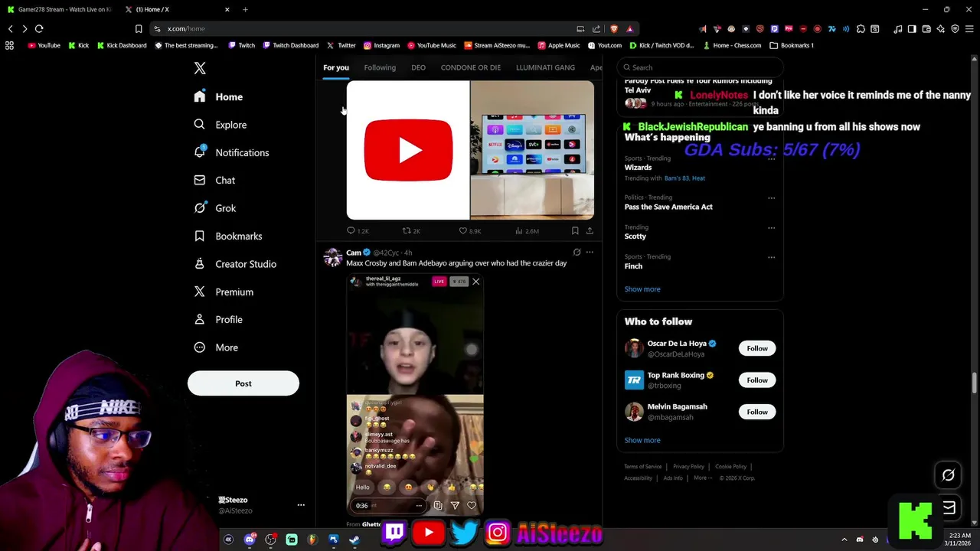Switch to the Following tab

pos(380,67)
